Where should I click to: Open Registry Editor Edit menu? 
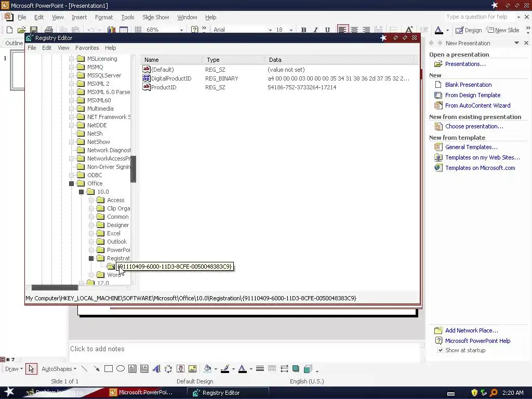click(x=47, y=48)
